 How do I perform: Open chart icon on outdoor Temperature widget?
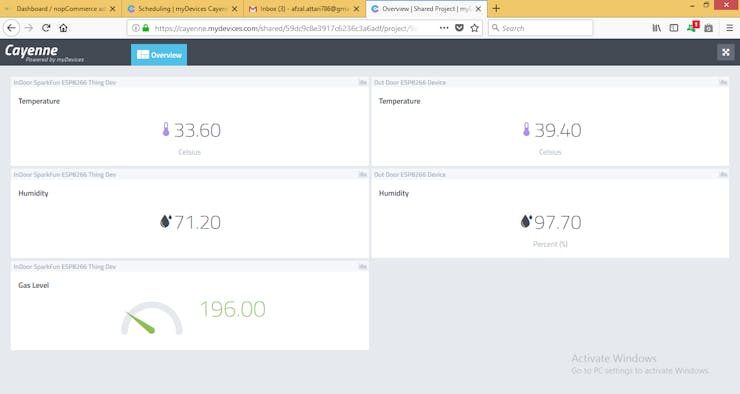(723, 83)
